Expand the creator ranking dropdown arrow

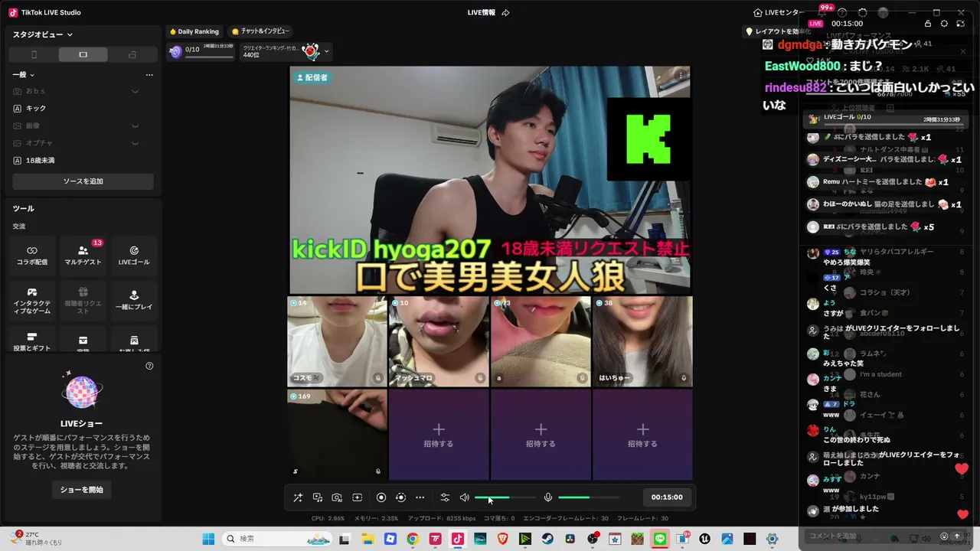coord(327,52)
